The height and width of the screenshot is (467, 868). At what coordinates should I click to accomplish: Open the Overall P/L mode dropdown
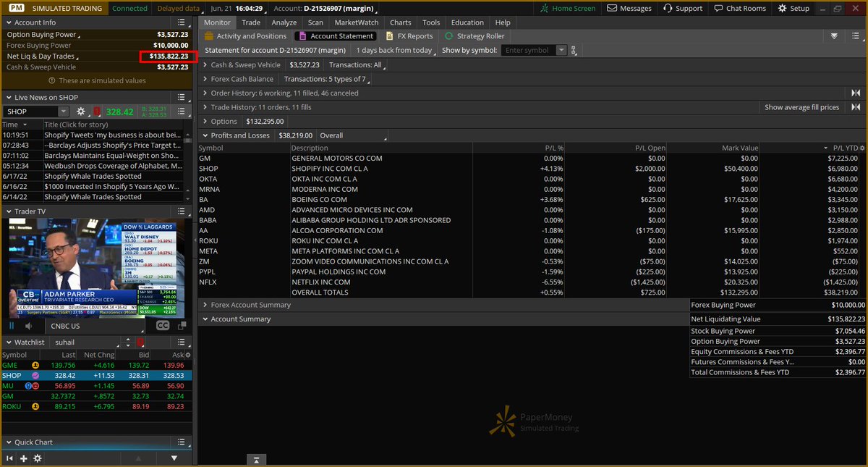(x=354, y=135)
